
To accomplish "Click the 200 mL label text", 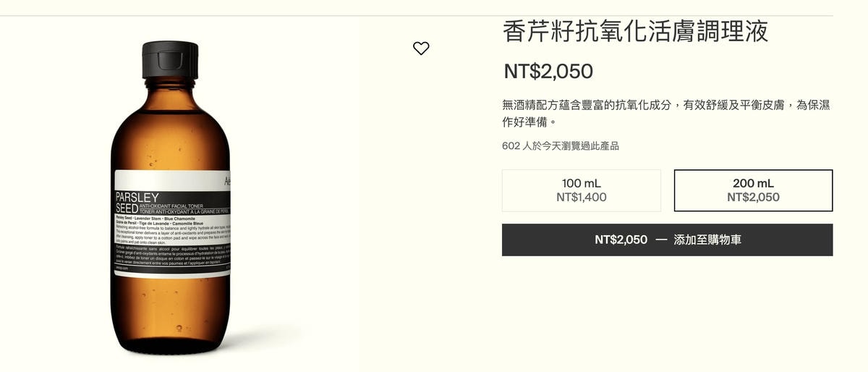I will (x=753, y=183).
